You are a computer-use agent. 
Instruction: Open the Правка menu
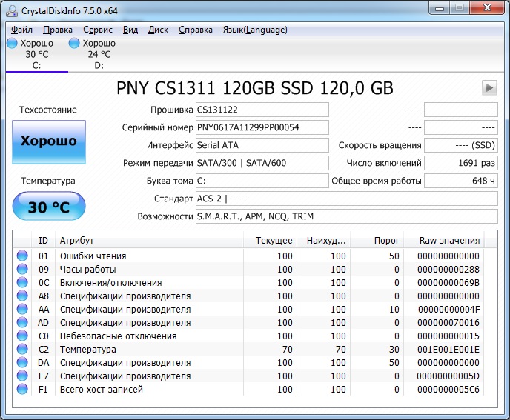coord(58,30)
